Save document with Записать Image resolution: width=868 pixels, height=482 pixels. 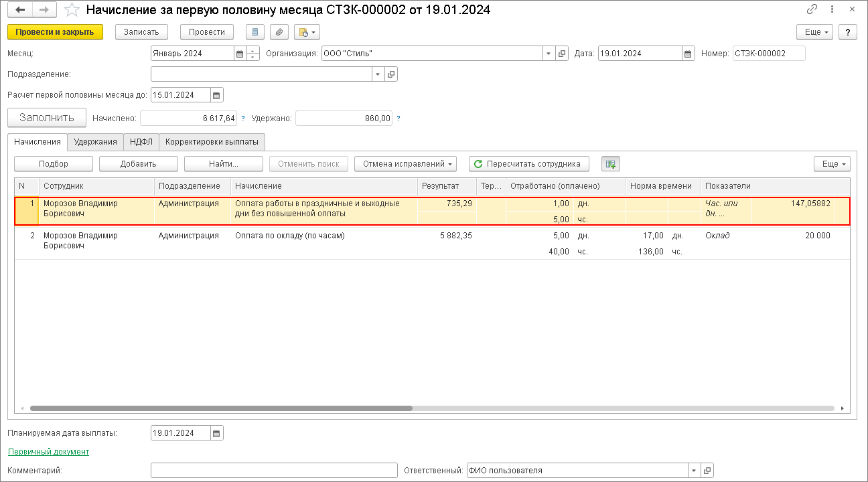coord(141,32)
